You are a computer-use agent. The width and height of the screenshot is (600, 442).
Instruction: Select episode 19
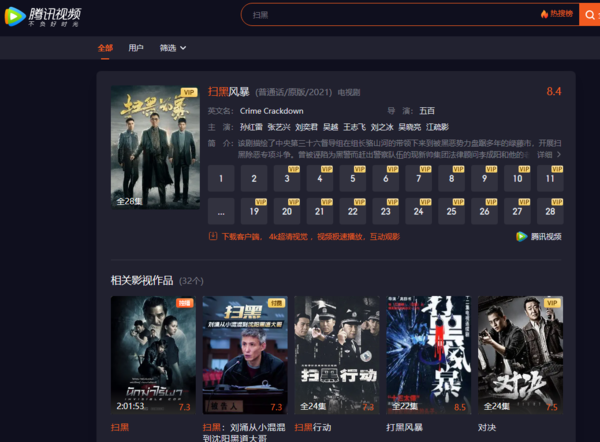(254, 211)
